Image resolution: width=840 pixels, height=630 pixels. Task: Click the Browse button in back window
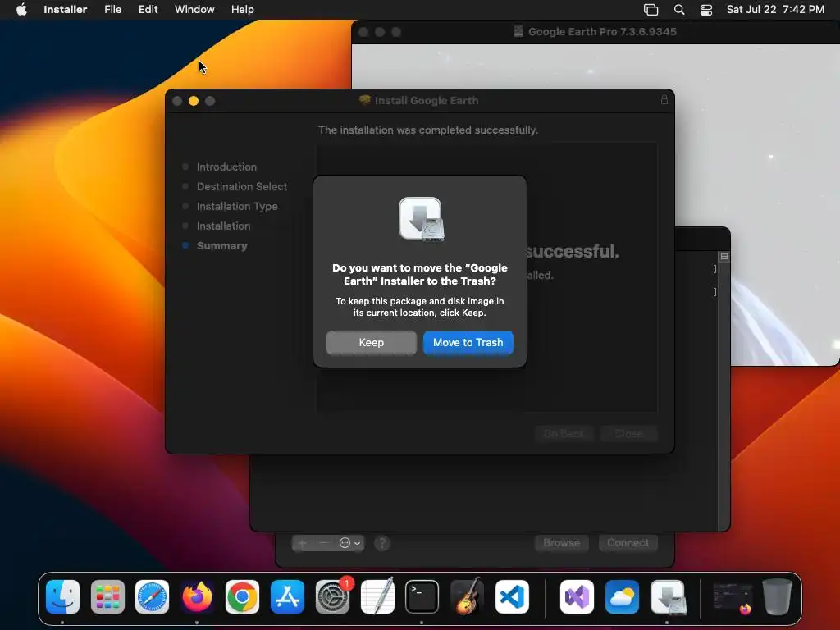click(561, 543)
